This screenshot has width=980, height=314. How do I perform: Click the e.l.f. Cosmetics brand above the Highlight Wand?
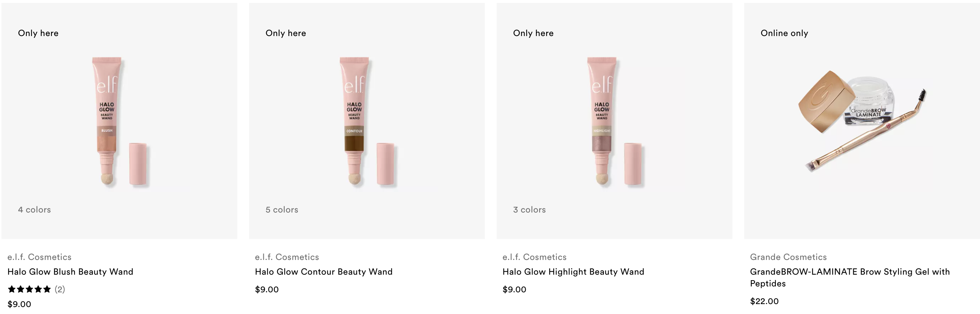pyautogui.click(x=534, y=257)
